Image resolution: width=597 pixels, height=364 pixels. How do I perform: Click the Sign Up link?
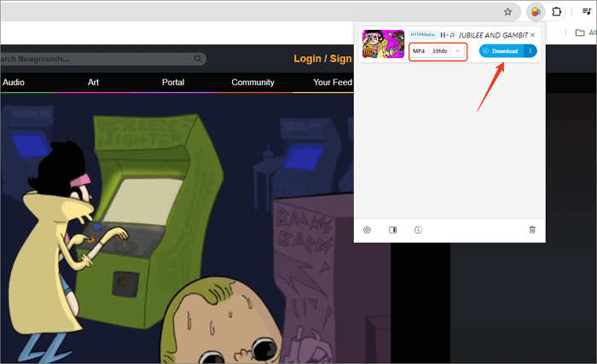pos(341,59)
